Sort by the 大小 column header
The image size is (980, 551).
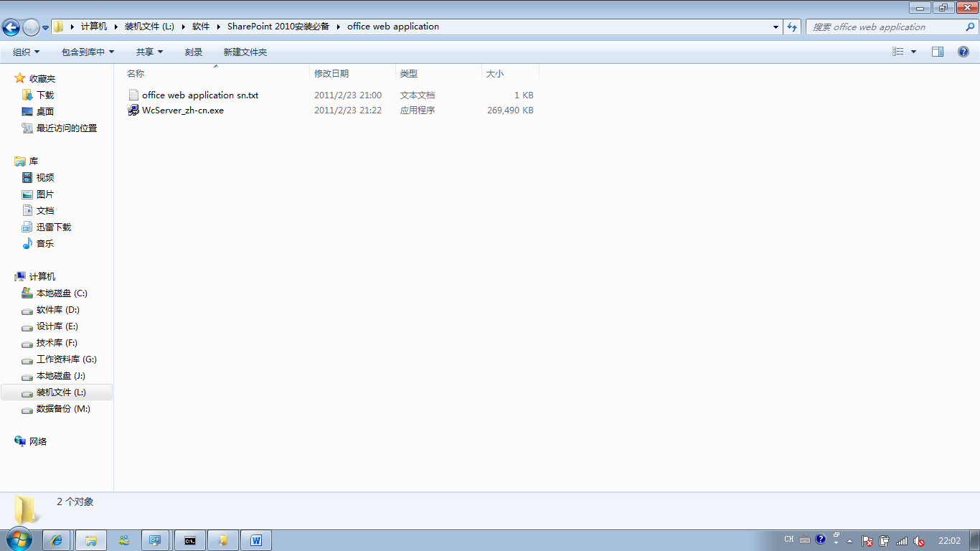click(510, 73)
